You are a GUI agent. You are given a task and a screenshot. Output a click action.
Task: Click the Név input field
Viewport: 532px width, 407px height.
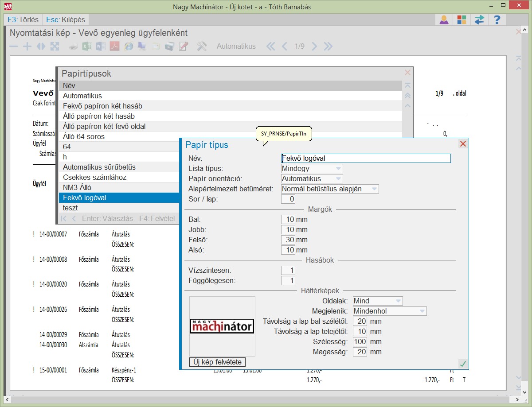pyautogui.click(x=366, y=158)
